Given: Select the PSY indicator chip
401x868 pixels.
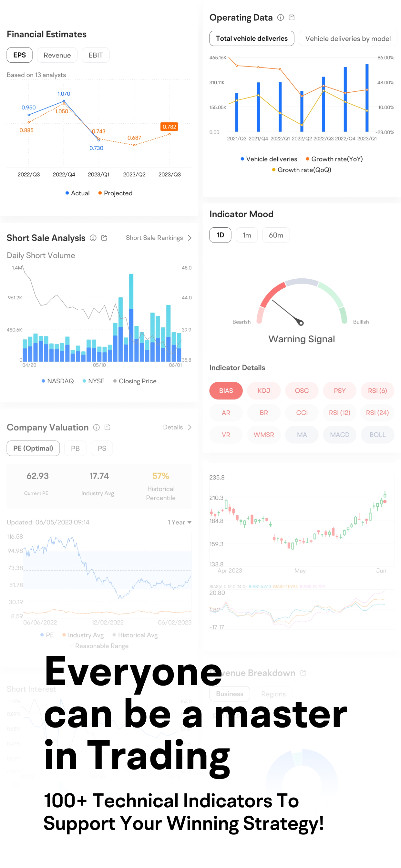Looking at the screenshot, I should coord(340,390).
